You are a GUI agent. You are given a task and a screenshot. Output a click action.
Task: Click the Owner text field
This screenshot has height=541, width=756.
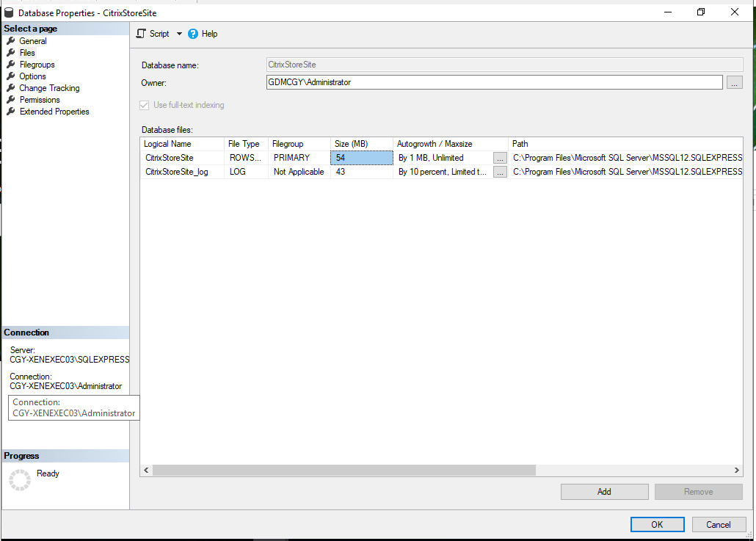pos(495,82)
